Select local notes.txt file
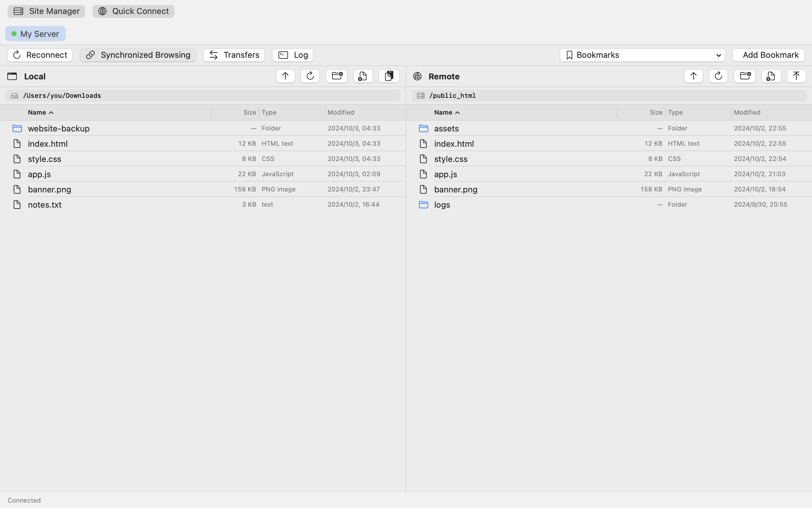The height and width of the screenshot is (508, 812). coord(203,204)
